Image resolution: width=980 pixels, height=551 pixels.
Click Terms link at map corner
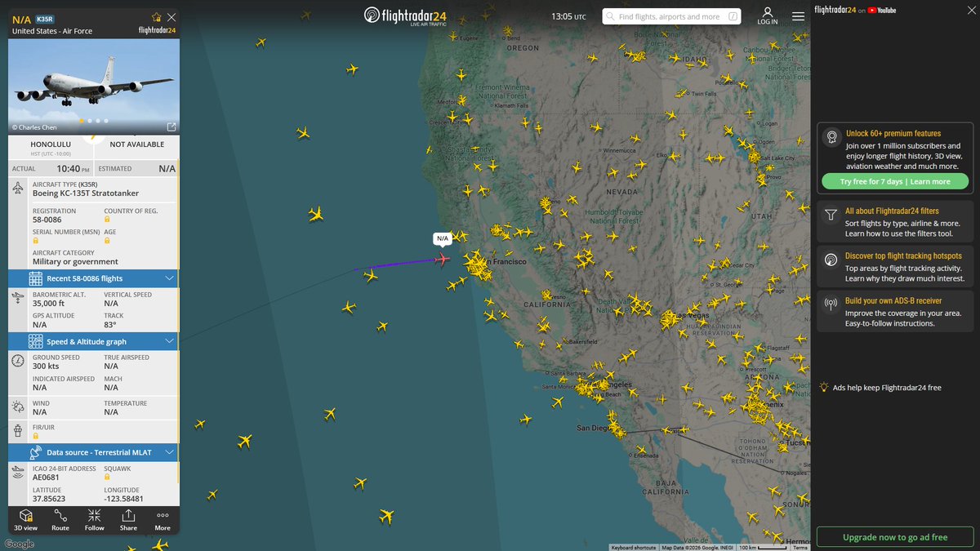point(800,547)
